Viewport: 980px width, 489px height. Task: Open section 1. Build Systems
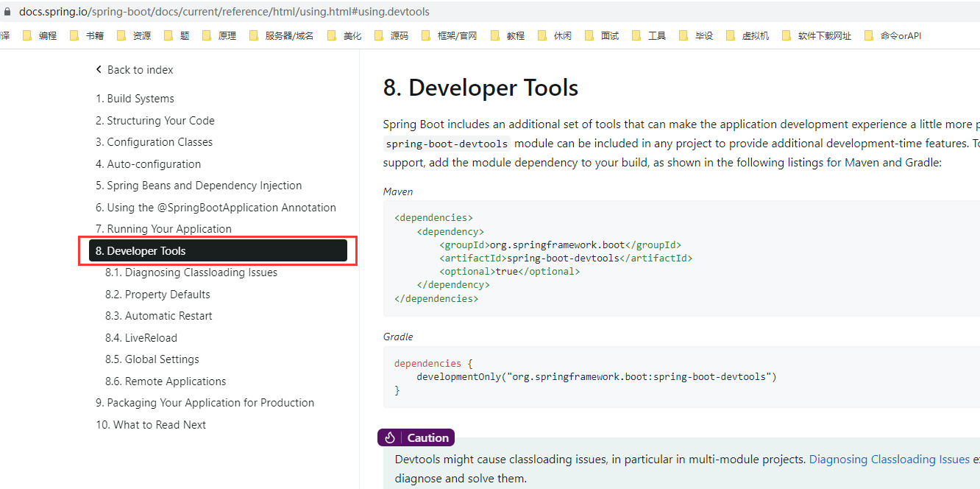pyautogui.click(x=135, y=99)
